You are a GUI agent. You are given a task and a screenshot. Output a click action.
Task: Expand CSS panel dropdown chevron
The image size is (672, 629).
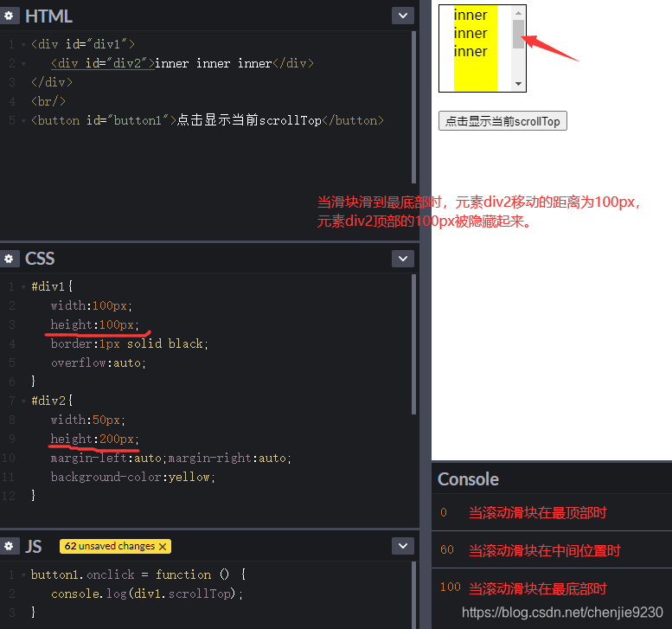click(403, 259)
